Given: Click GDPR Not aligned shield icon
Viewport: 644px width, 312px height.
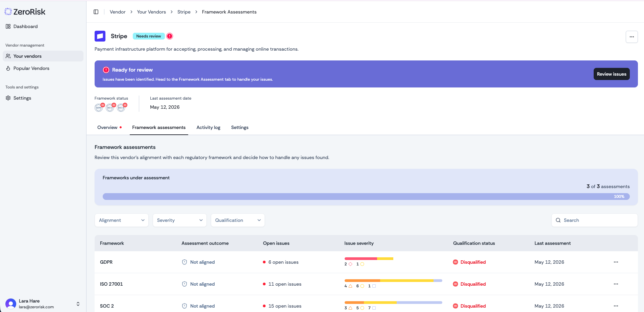Looking at the screenshot, I should coord(184,262).
